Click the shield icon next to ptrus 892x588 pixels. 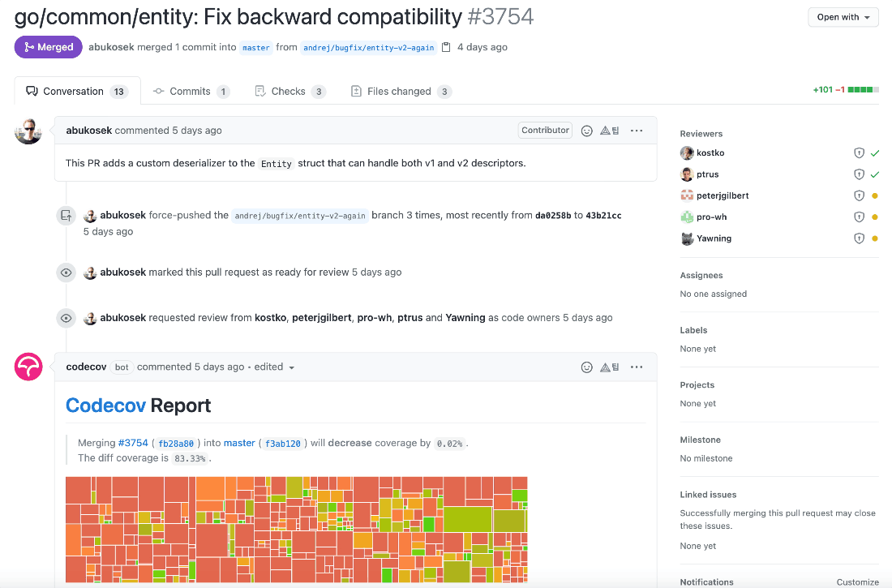pos(859,174)
